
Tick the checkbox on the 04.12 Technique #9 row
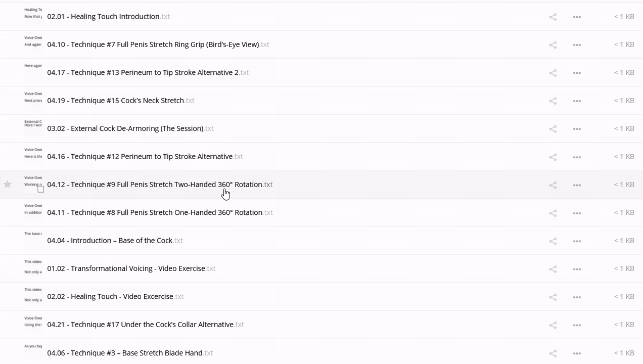click(x=41, y=189)
